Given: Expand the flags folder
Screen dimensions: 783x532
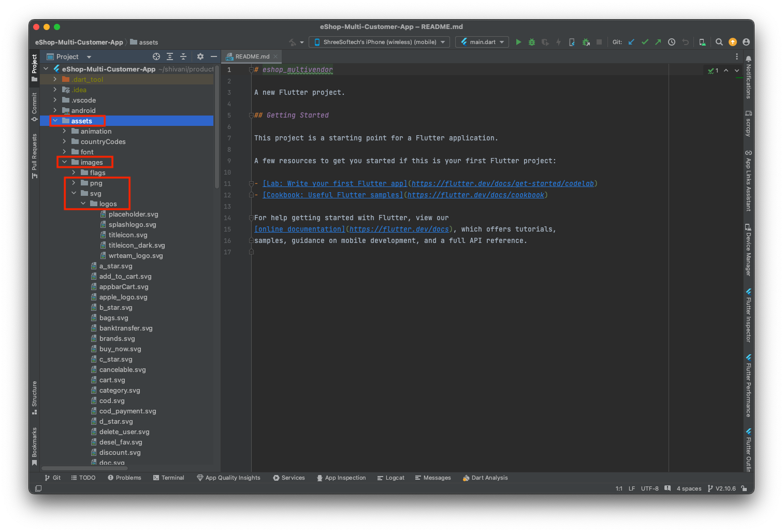Looking at the screenshot, I should 74,172.
